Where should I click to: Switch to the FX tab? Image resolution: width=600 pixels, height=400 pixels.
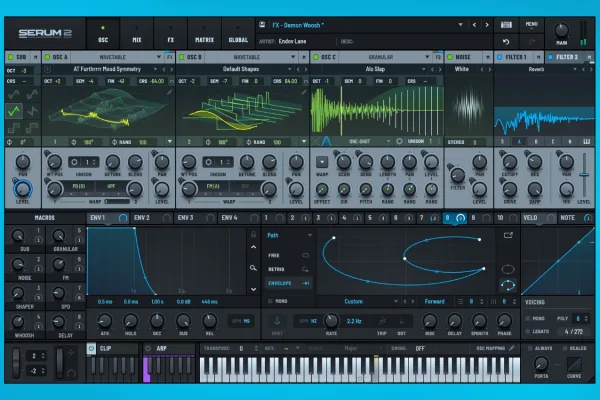pyautogui.click(x=171, y=34)
